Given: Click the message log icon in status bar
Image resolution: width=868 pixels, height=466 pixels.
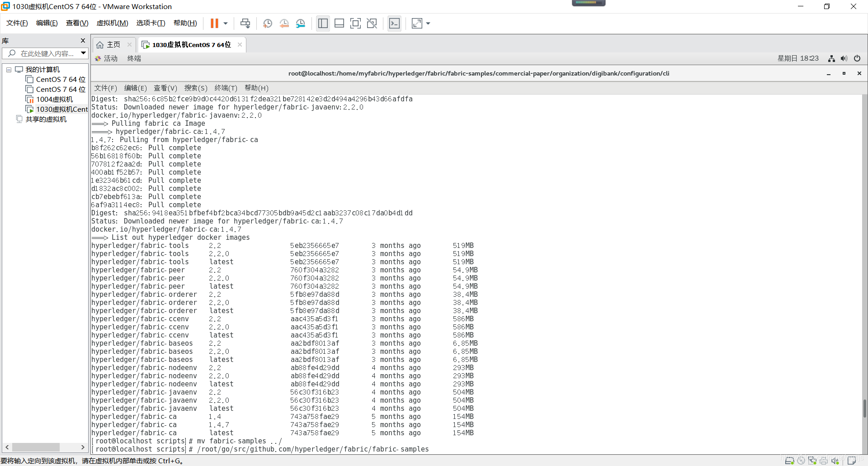Looking at the screenshot, I should (x=852, y=461).
